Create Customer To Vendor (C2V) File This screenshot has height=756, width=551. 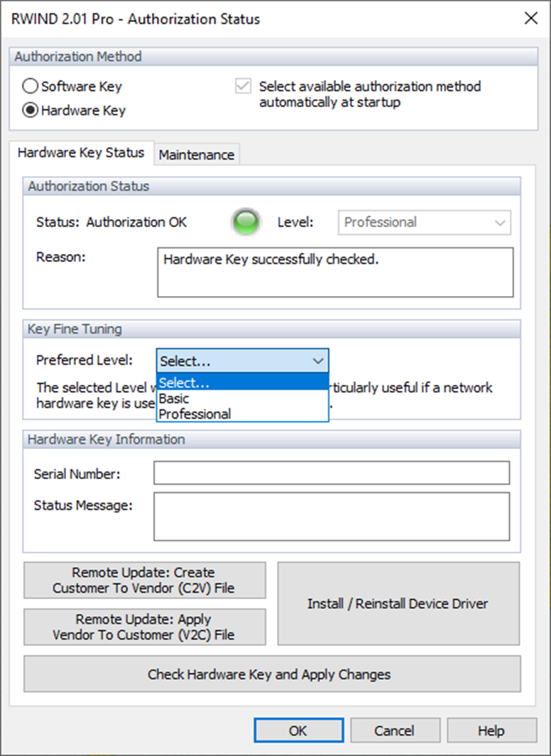pos(144,580)
